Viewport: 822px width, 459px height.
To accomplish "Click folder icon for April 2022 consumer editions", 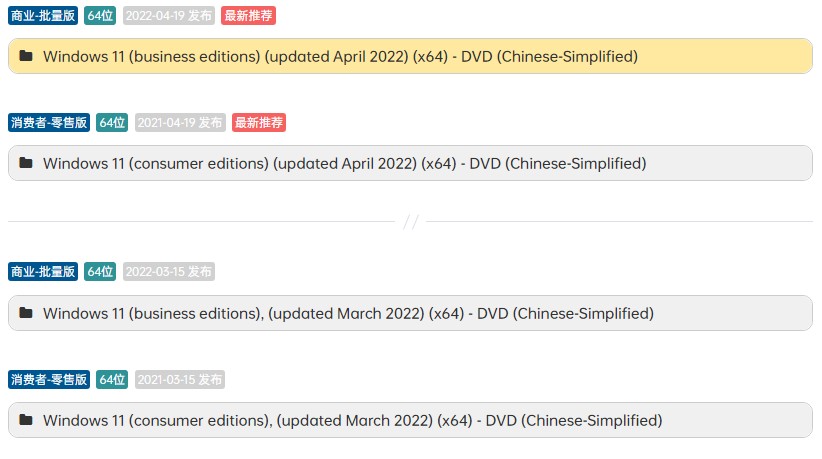I will [26, 163].
